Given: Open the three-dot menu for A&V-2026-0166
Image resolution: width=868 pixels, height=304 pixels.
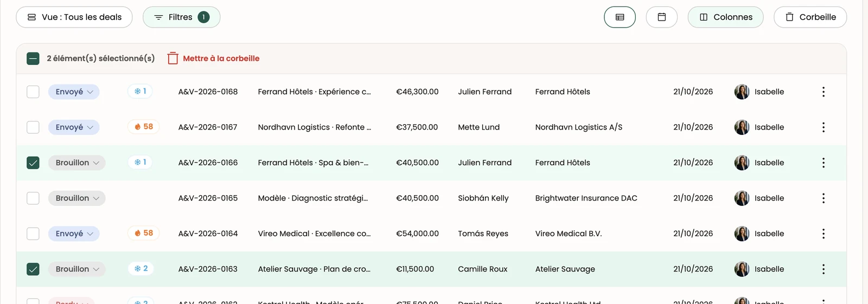Looking at the screenshot, I should point(823,163).
